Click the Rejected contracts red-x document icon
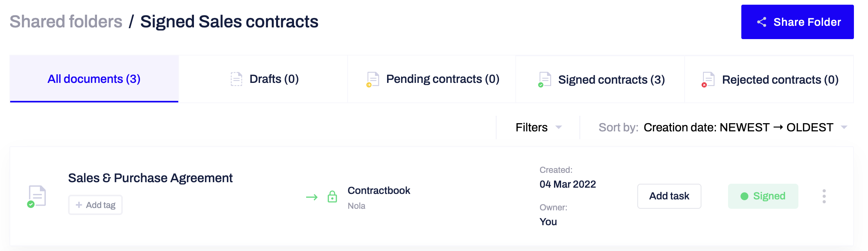Viewport: 868px width, 251px height. pyautogui.click(x=708, y=79)
